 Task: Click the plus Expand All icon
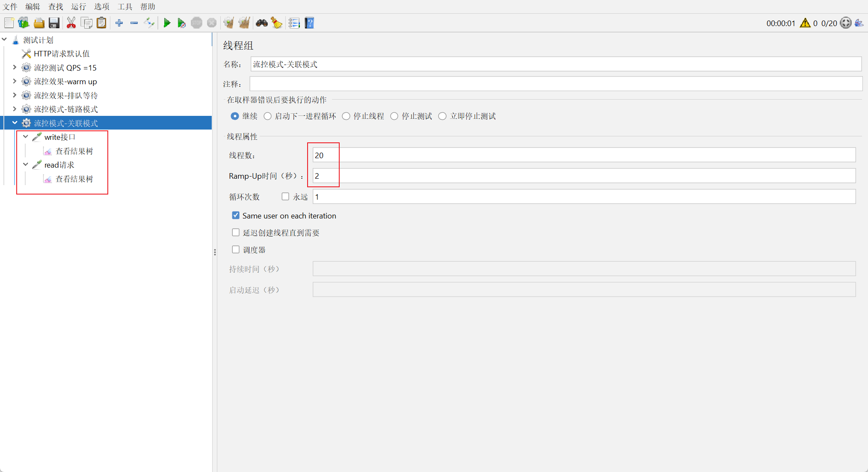(x=119, y=23)
